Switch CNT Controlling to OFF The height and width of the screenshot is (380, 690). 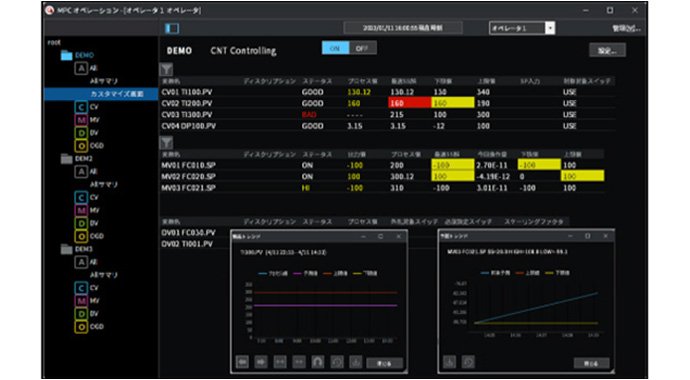point(363,48)
